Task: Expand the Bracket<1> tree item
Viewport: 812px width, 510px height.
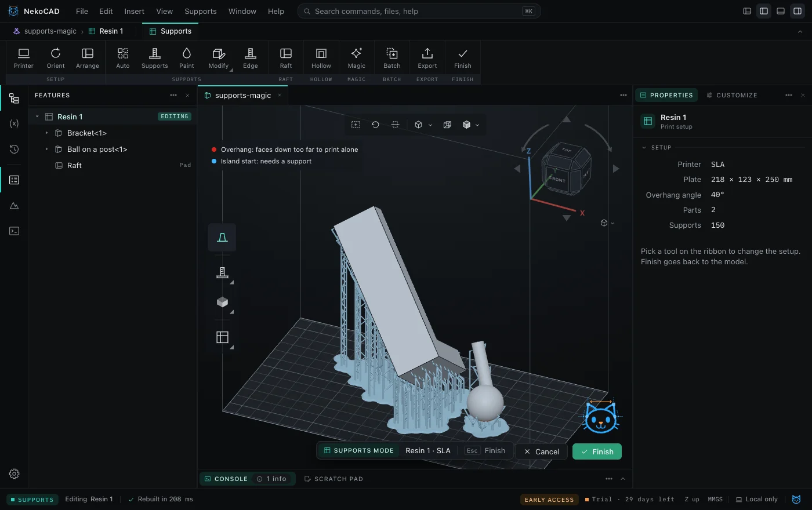Action: pos(47,133)
